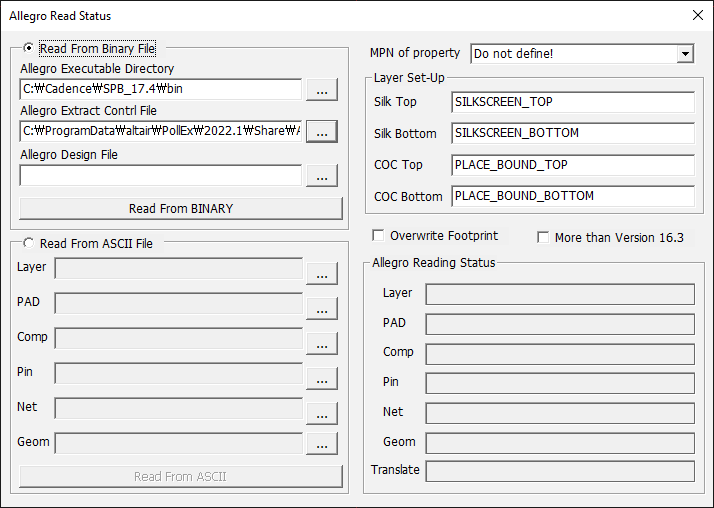The height and width of the screenshot is (508, 714).
Task: Click the Read From ASCII button
Action: 180,476
